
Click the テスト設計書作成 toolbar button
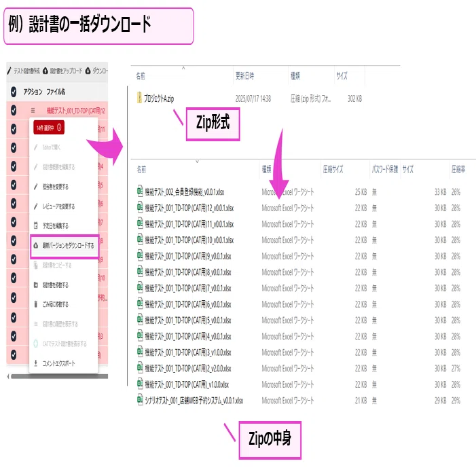[x=23, y=71]
